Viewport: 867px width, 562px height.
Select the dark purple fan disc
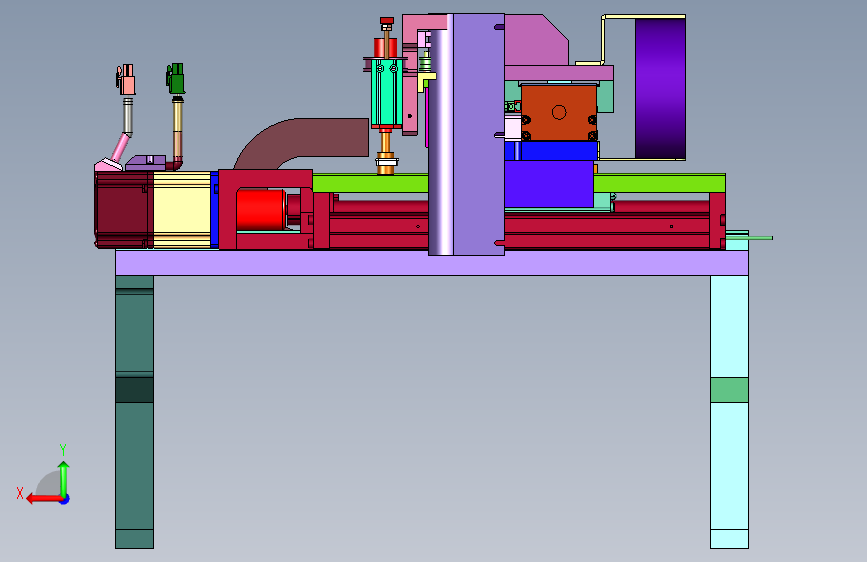click(x=660, y=89)
